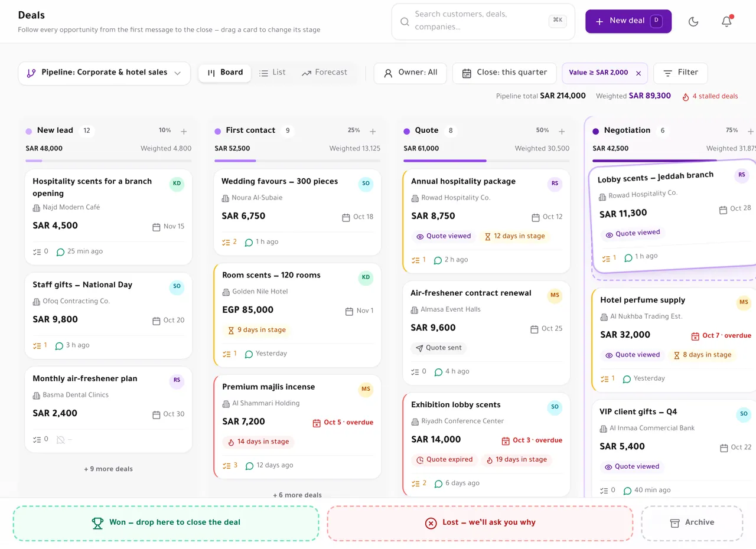
Task: Add a deal with New lead's plus icon
Action: point(184,131)
